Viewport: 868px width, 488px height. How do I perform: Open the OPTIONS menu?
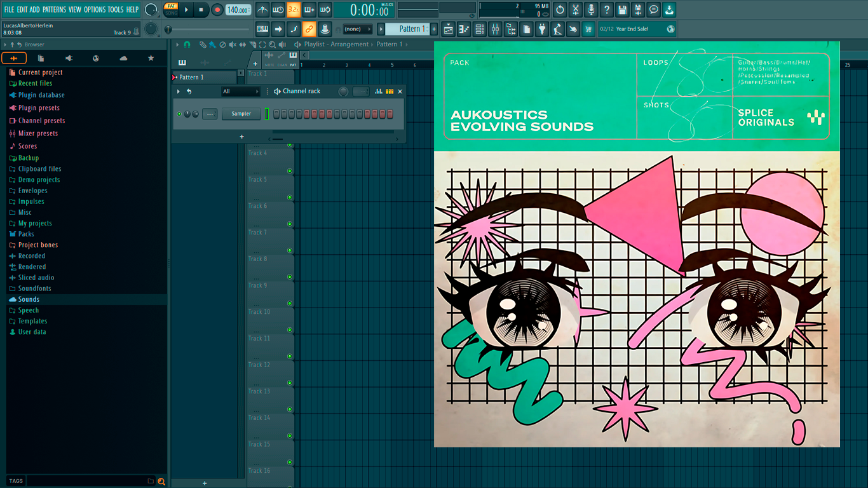click(95, 10)
